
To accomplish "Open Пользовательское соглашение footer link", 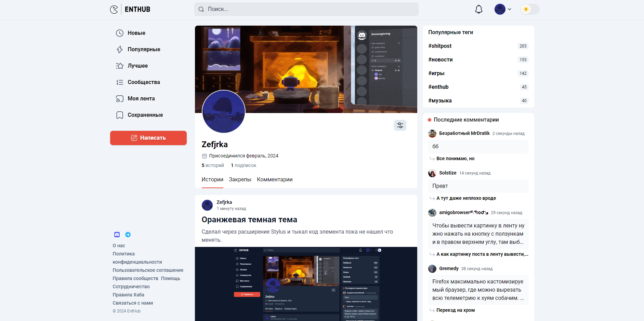I will point(148,270).
